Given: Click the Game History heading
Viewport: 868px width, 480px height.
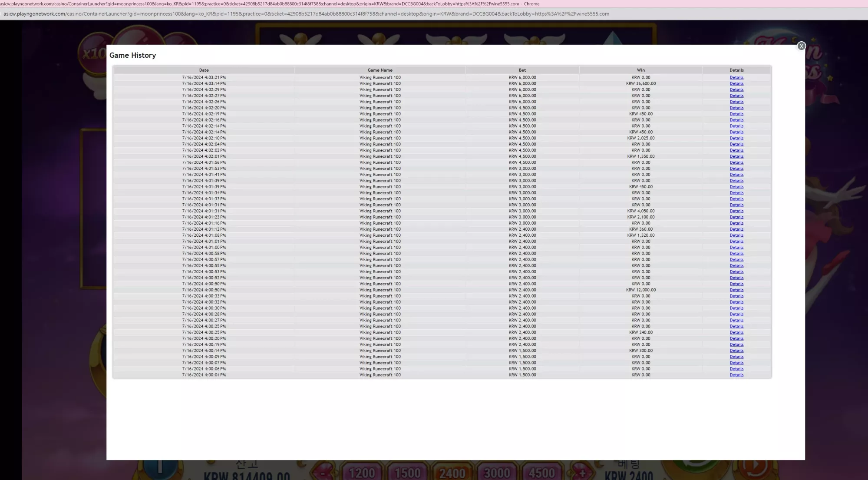Looking at the screenshot, I should 132,55.
